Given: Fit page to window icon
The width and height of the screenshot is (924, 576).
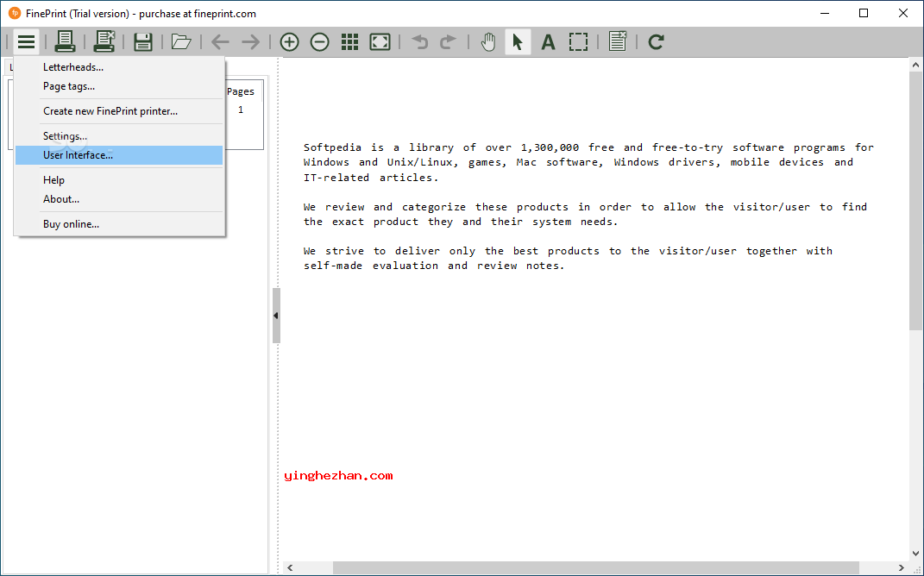Looking at the screenshot, I should click(x=380, y=41).
